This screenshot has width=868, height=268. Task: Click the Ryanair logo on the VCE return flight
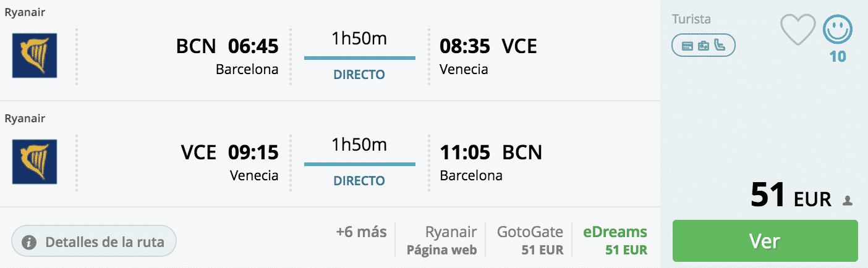35,162
